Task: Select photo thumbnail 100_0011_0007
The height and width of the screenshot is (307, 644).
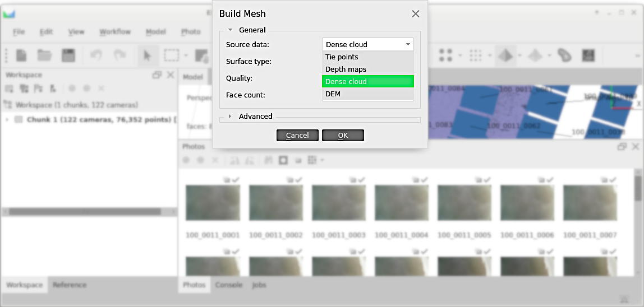Action: click(590, 203)
